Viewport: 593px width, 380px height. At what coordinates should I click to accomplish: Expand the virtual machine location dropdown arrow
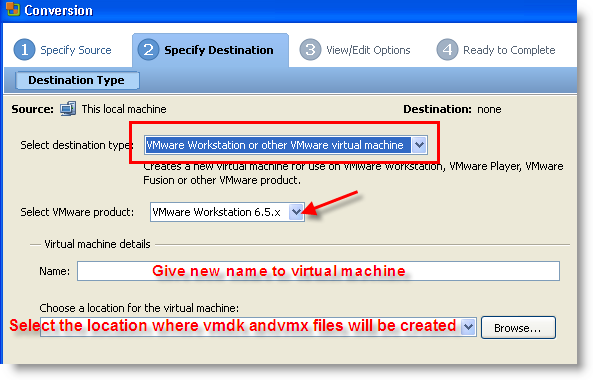point(468,327)
